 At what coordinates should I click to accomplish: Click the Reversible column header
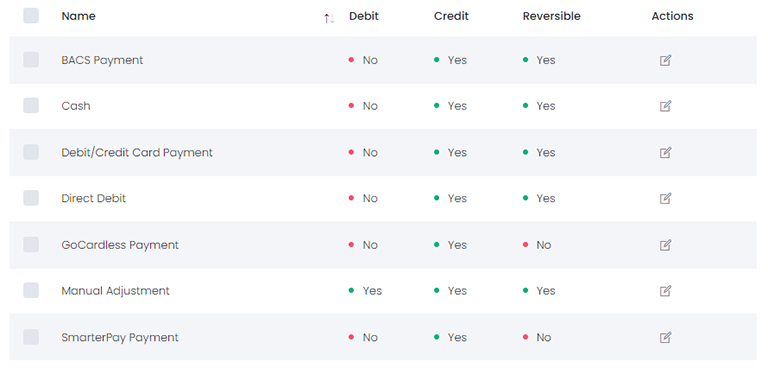click(552, 16)
